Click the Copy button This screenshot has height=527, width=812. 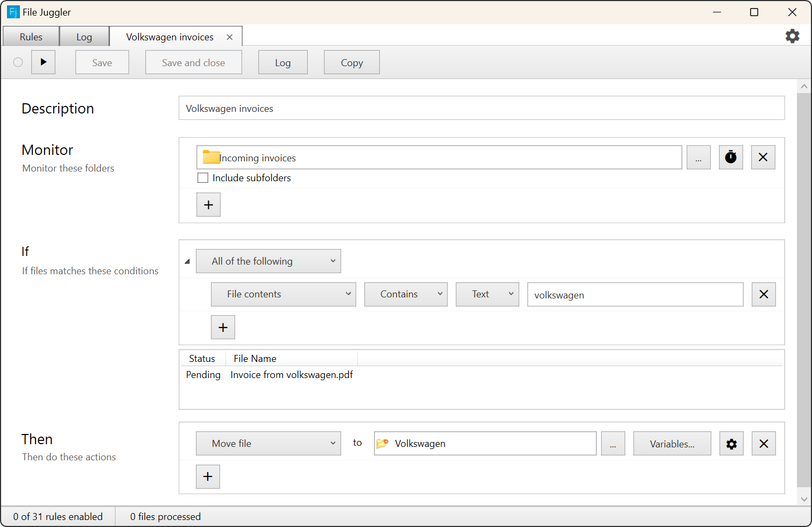pyautogui.click(x=352, y=62)
